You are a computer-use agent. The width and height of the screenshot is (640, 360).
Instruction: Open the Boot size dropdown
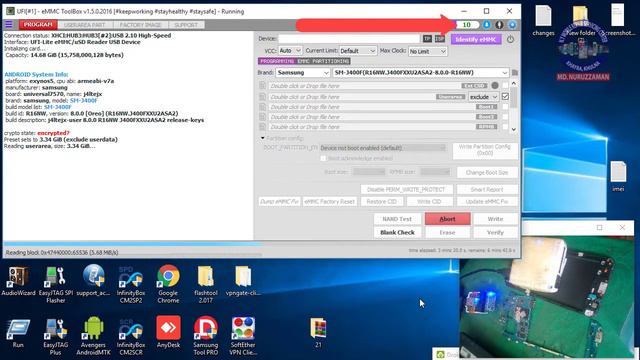pos(369,172)
